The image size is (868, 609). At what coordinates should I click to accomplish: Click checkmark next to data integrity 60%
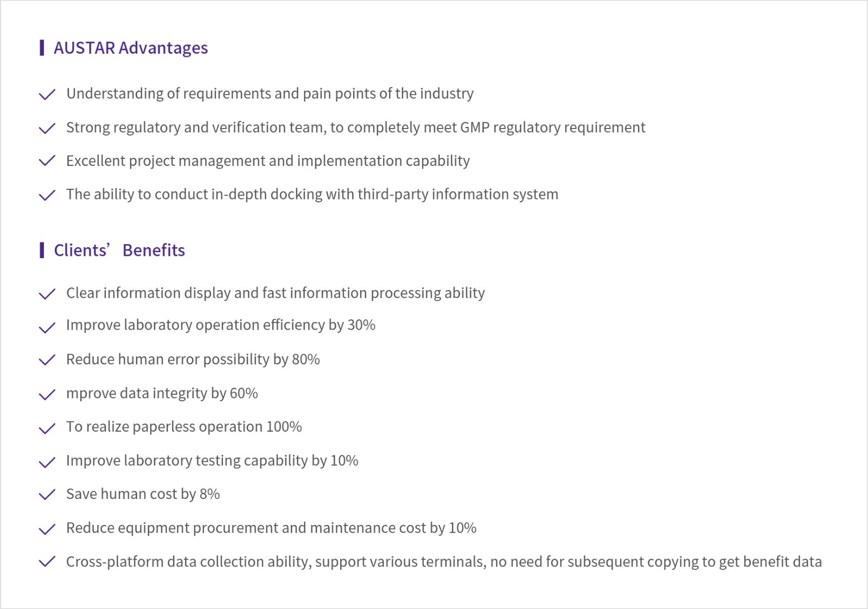[47, 394]
